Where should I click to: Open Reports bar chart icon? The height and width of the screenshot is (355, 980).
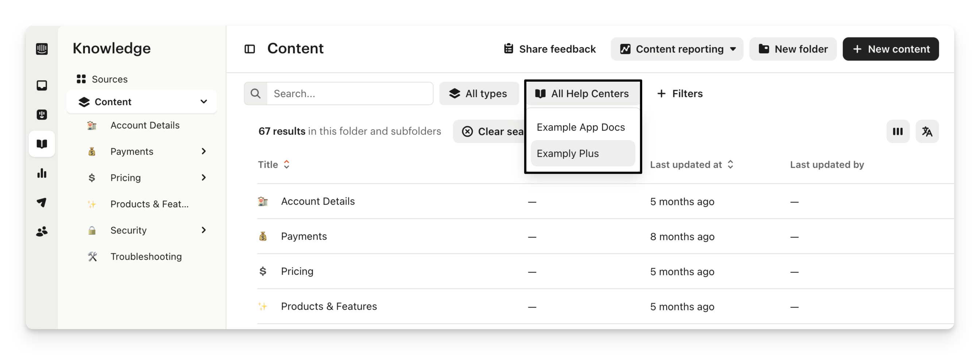tap(42, 174)
